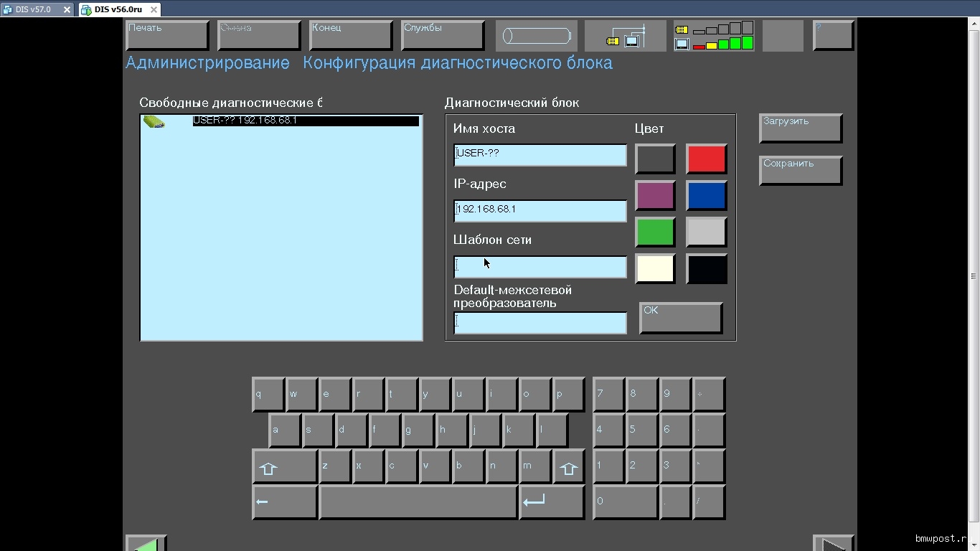Click the Печать button
The width and height of the screenshot is (980, 551).
click(x=166, y=35)
